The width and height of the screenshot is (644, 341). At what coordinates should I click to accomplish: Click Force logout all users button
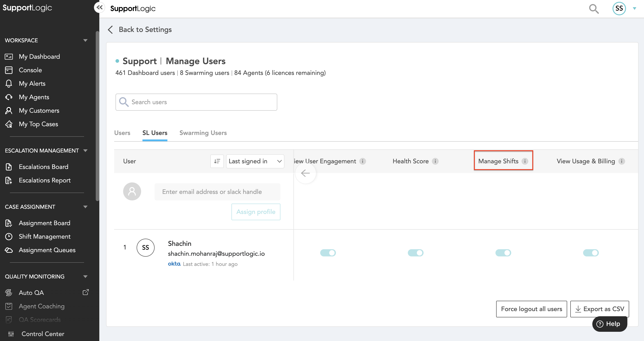pos(531,309)
